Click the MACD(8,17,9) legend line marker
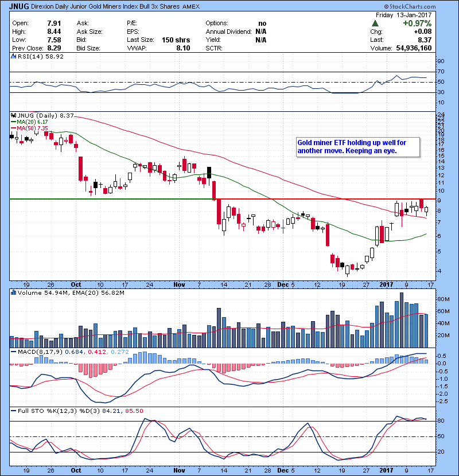Image resolution: width=459 pixels, height=476 pixels. point(13,352)
